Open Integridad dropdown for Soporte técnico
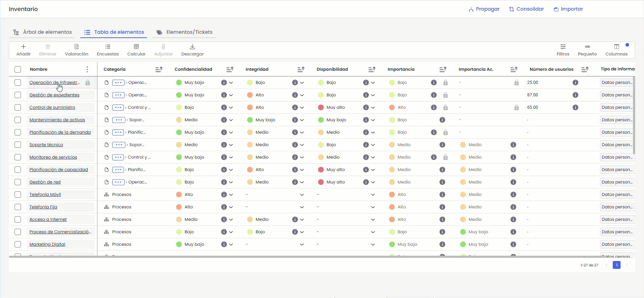The width and height of the screenshot is (644, 298). 302,145
